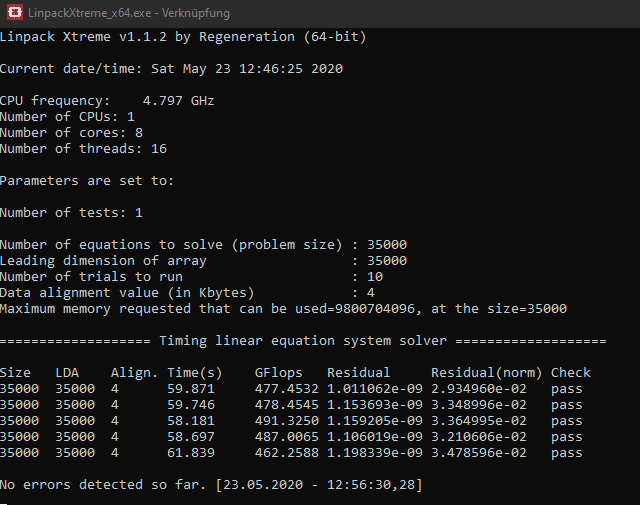Click the Data alignment value 4
The height and width of the screenshot is (505, 640).
pyautogui.click(x=371, y=293)
